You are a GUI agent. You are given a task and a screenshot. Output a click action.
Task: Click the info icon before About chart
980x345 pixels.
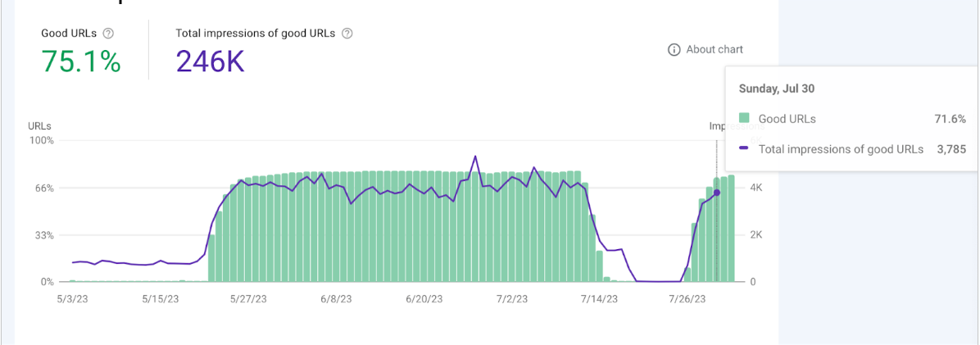point(674,50)
